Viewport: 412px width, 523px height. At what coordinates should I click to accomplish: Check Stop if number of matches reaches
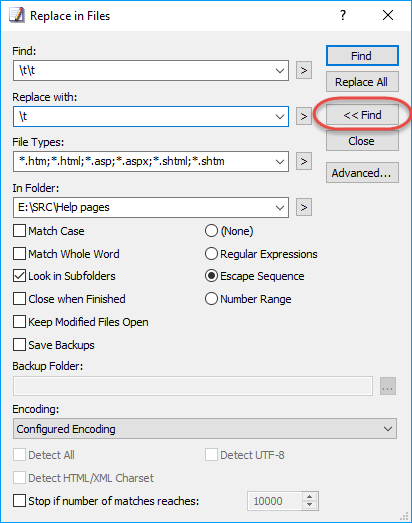19,501
